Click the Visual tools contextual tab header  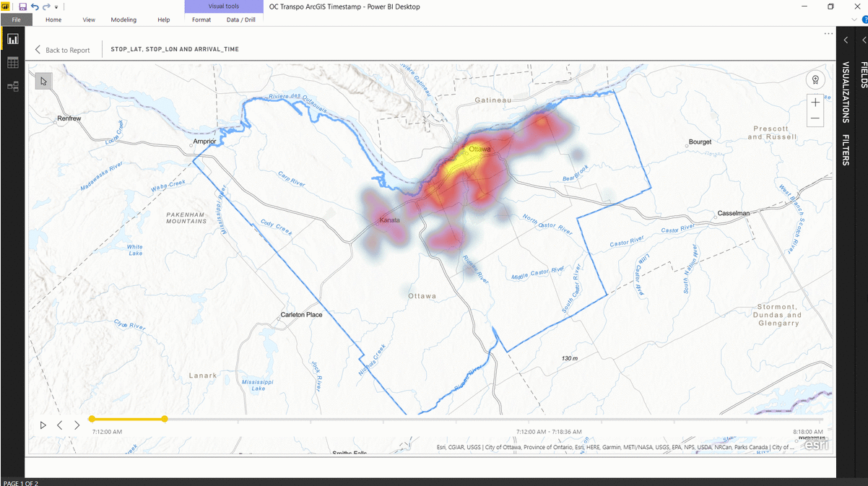[224, 6]
